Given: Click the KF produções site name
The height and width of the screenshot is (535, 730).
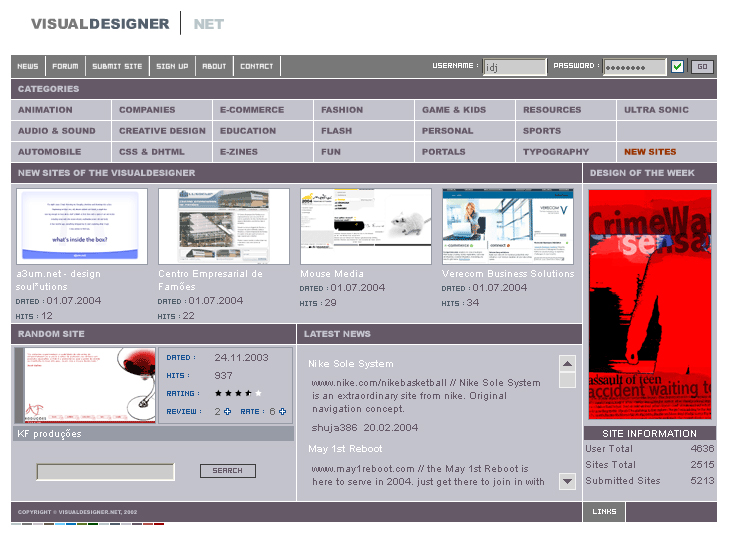Looking at the screenshot, I should point(49,433).
